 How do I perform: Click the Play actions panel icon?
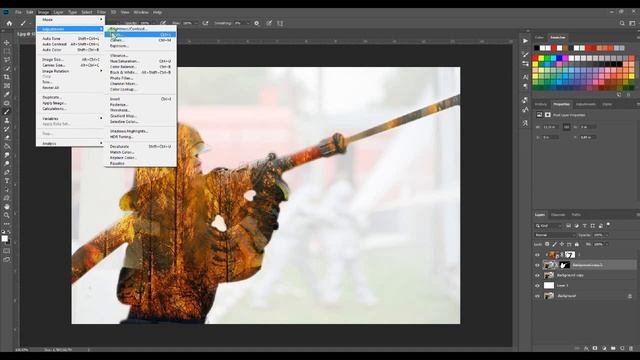point(525,41)
